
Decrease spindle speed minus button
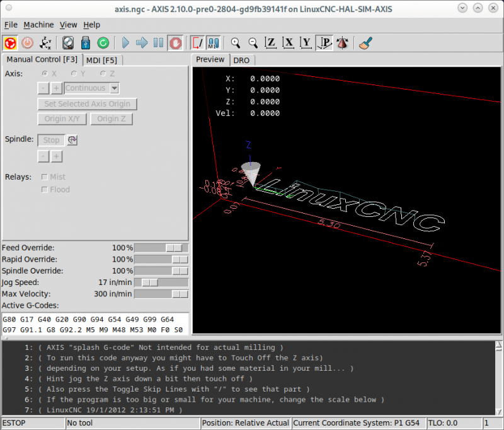point(43,156)
